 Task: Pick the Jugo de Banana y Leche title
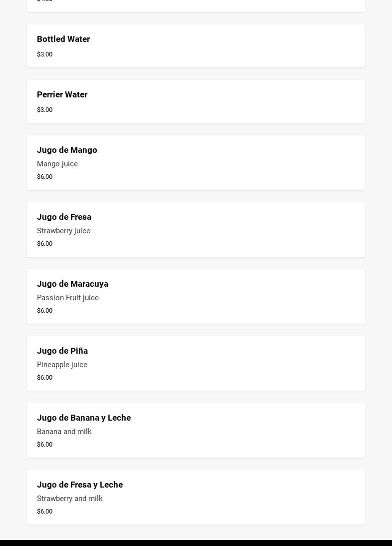tap(84, 418)
